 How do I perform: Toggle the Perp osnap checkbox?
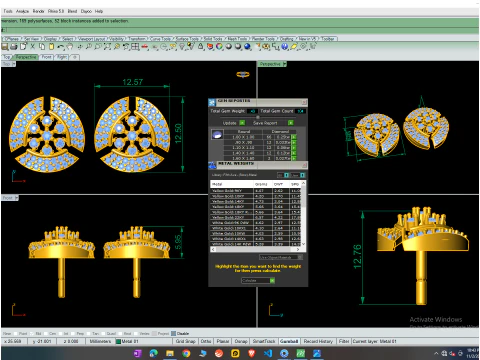(x=73, y=334)
